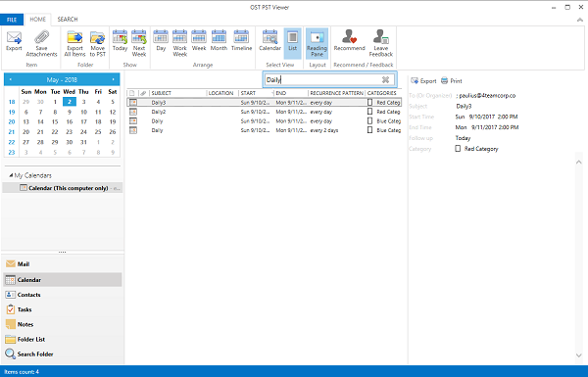Open Mail in navigation pane

tap(63, 264)
